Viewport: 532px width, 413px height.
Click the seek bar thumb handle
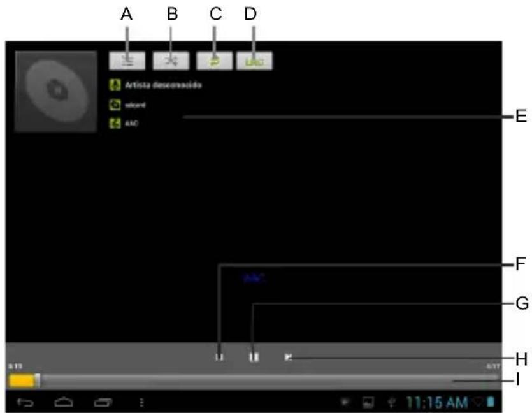pos(38,380)
